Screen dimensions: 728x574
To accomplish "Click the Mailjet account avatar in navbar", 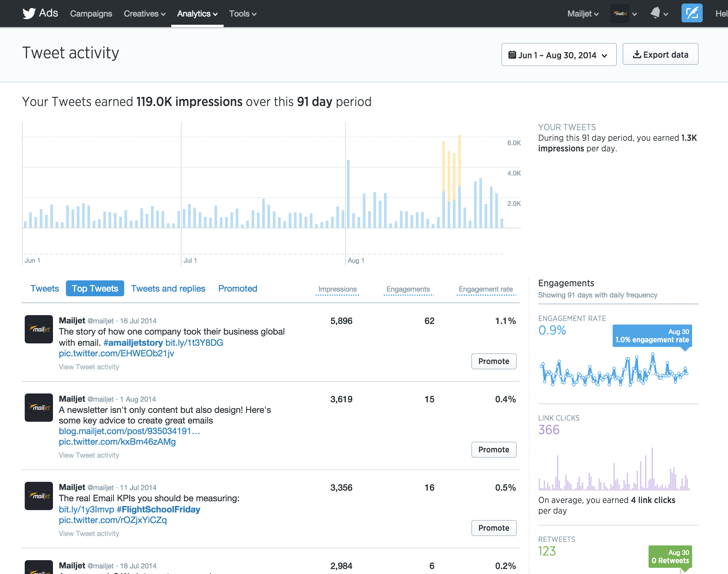I will pos(619,14).
